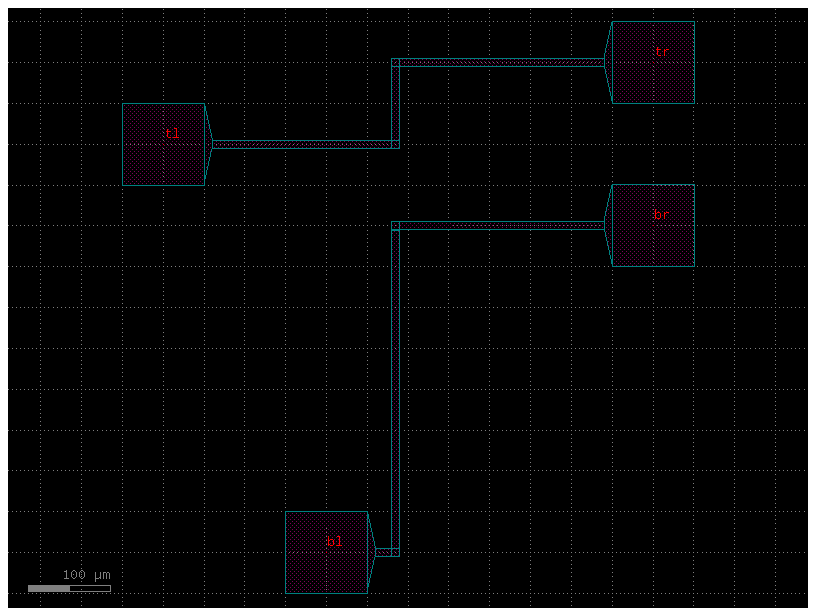Select the upper corner bend of bl-br route

[x=395, y=225]
